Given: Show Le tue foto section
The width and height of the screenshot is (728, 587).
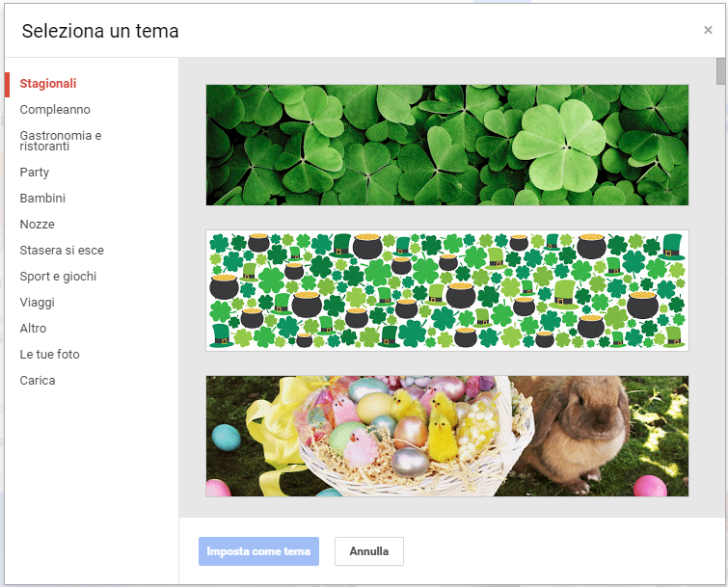Looking at the screenshot, I should tap(50, 354).
